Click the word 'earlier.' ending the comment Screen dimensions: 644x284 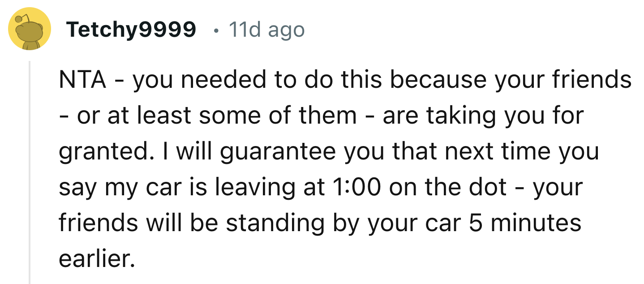tap(96, 259)
